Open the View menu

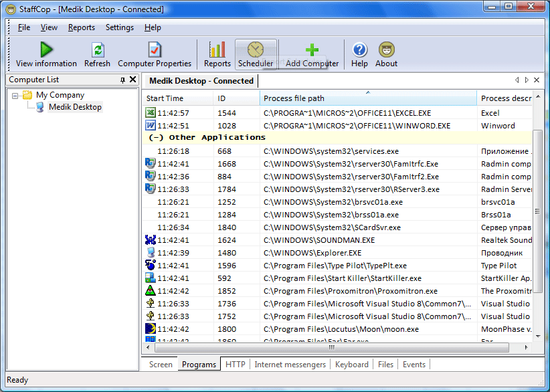(x=49, y=27)
